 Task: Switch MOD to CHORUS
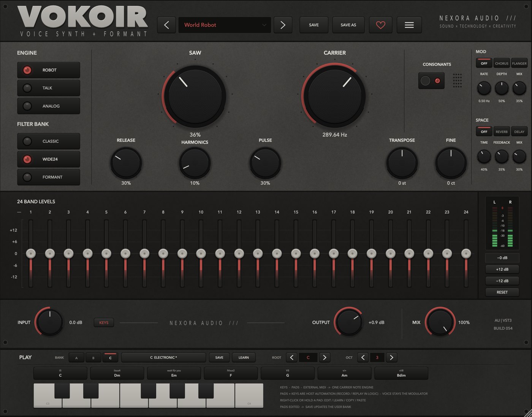pyautogui.click(x=502, y=63)
